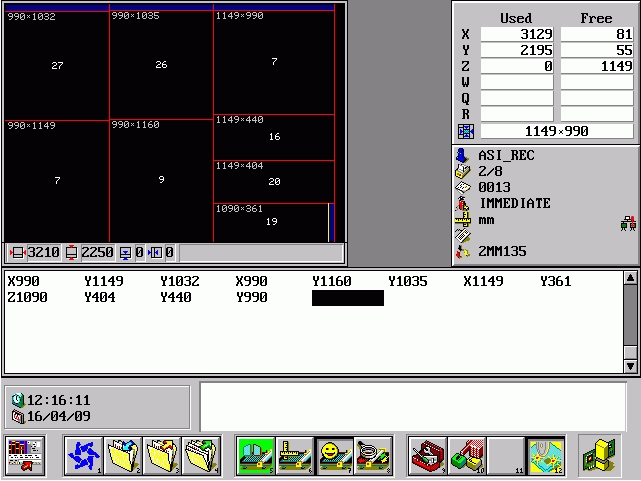
Task: Click the scroll down arrow in cut list
Action: pyautogui.click(x=630, y=367)
